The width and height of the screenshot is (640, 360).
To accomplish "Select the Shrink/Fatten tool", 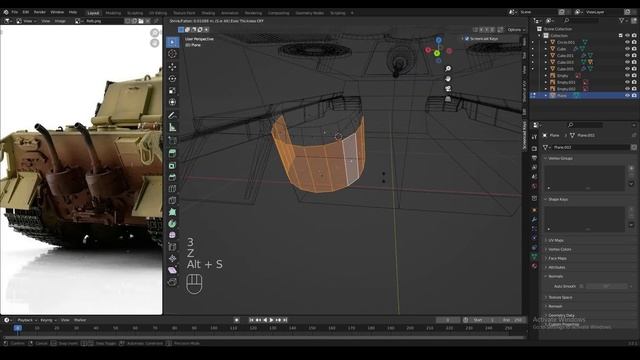I will click(172, 258).
